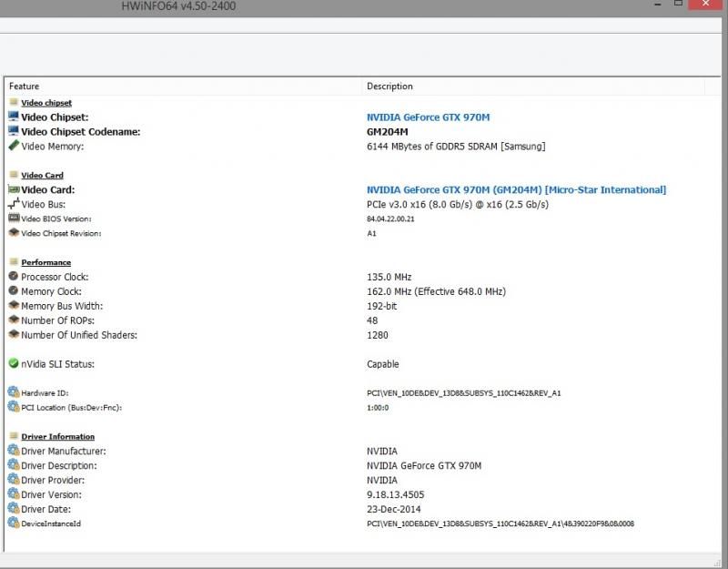Screen dimensions: 728x569
Task: Click the gear icon beside Hardware ID
Action: 14,392
